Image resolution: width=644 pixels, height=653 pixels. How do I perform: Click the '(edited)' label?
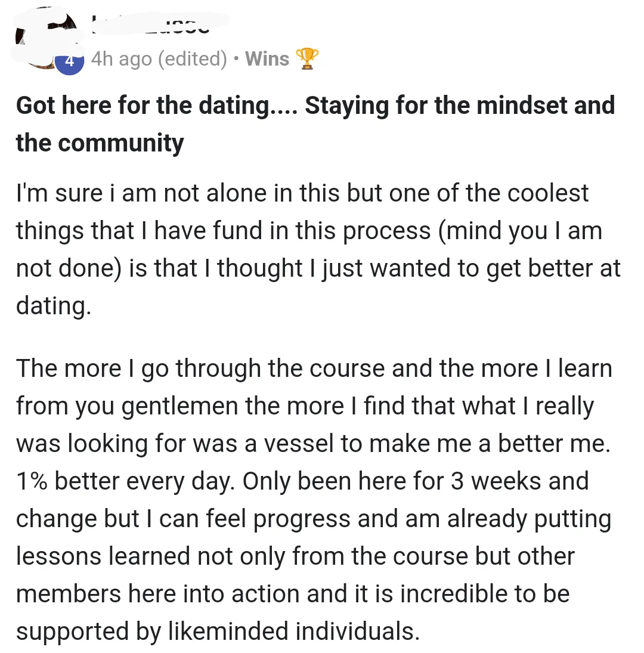[192, 58]
